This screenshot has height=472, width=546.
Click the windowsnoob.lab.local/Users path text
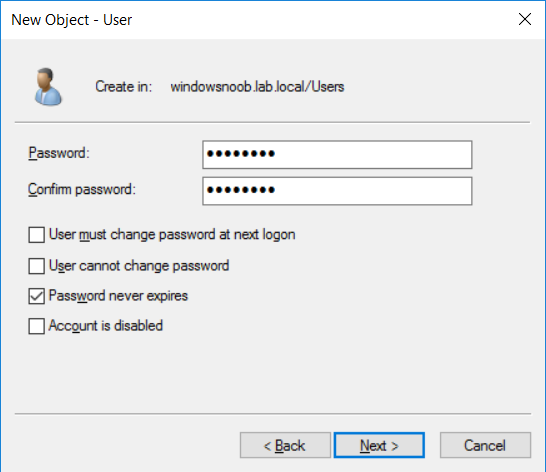tap(257, 86)
